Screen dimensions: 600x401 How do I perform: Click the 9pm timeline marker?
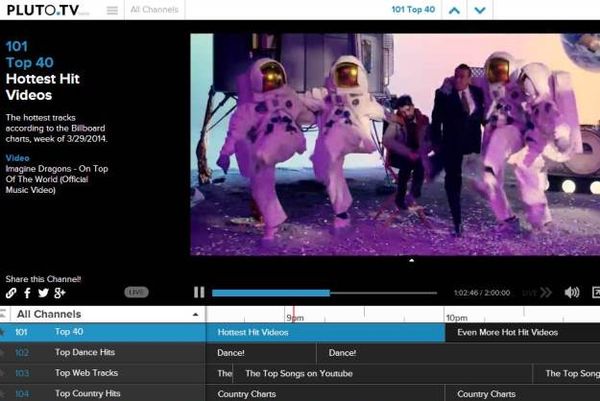click(x=295, y=318)
